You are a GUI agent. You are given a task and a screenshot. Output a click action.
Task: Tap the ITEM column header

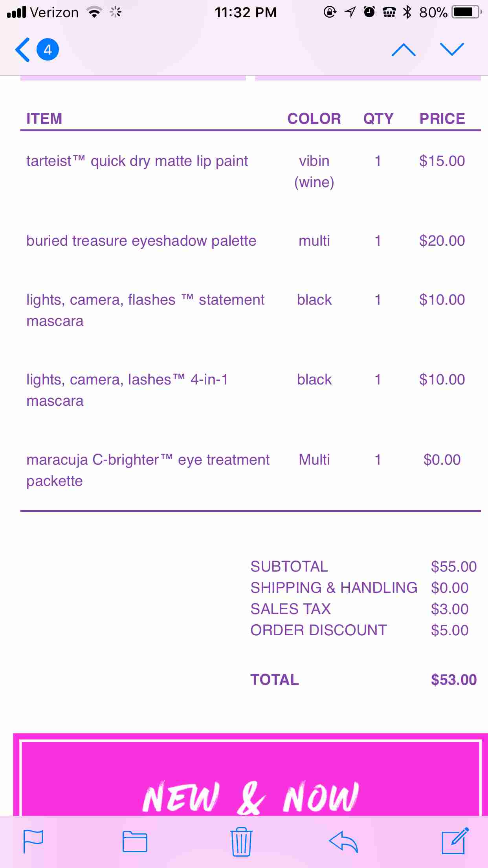pyautogui.click(x=44, y=119)
